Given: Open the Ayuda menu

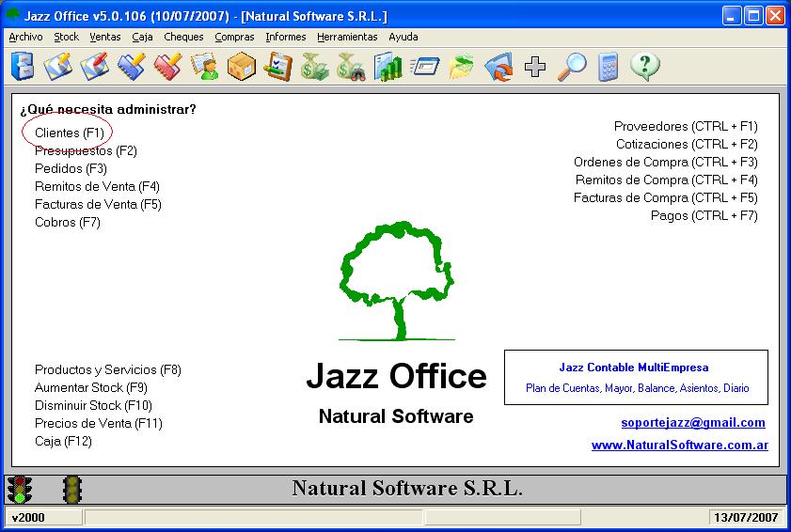Looking at the screenshot, I should pos(403,37).
